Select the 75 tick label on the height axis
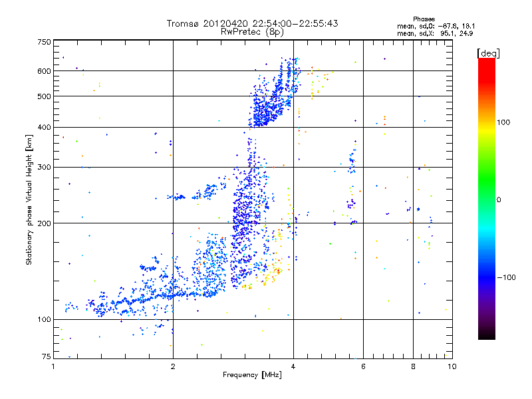The height and width of the screenshot is (399, 532). tap(47, 356)
